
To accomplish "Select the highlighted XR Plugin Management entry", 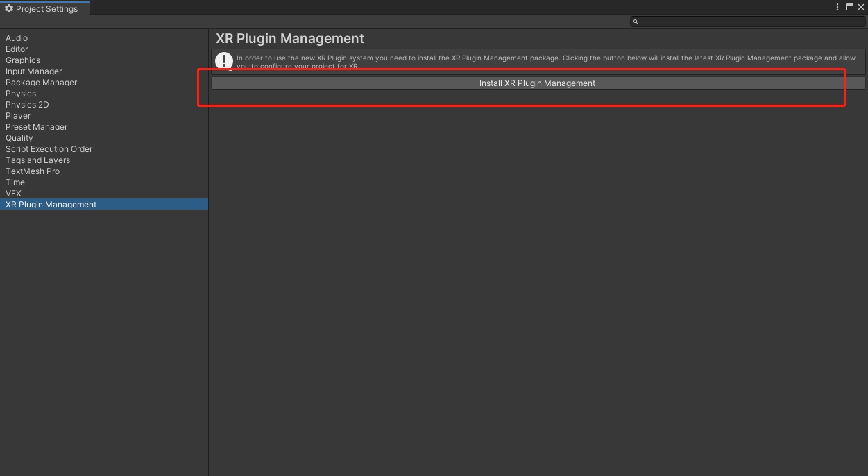I will [x=51, y=205].
